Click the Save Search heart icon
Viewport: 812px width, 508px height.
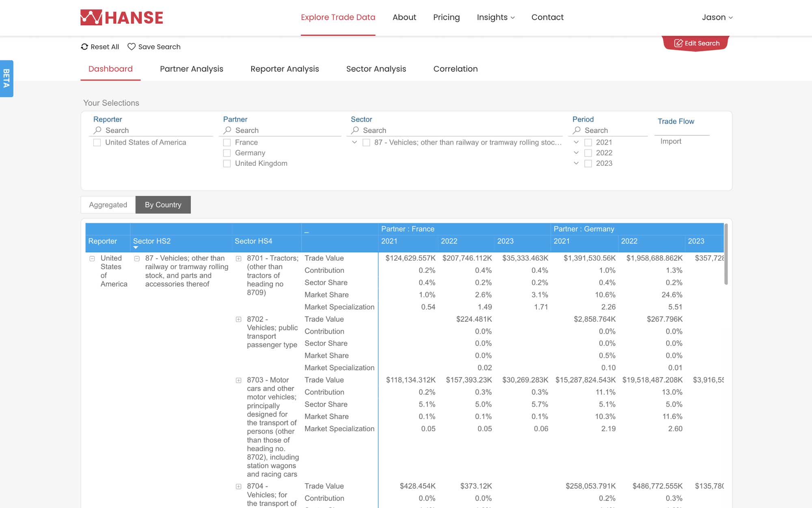(x=132, y=47)
